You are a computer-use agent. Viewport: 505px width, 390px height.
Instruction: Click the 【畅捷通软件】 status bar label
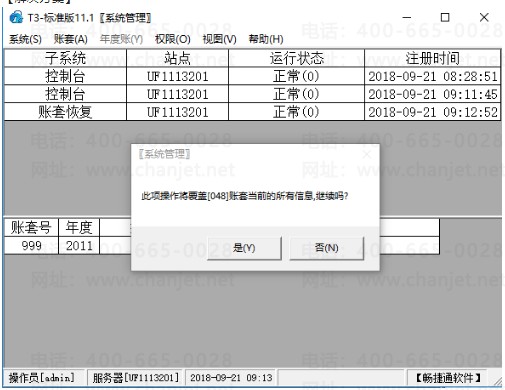(448, 378)
